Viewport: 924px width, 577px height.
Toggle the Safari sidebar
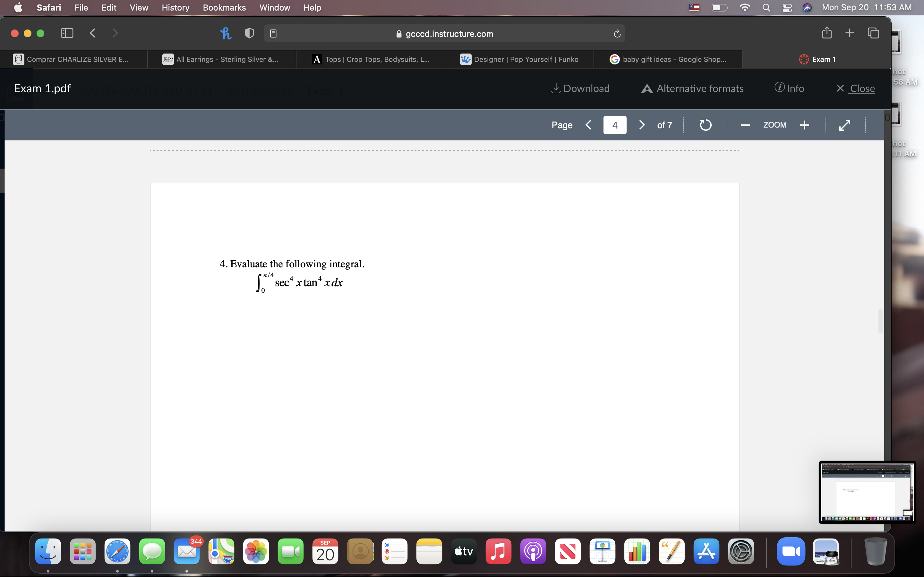[67, 33]
